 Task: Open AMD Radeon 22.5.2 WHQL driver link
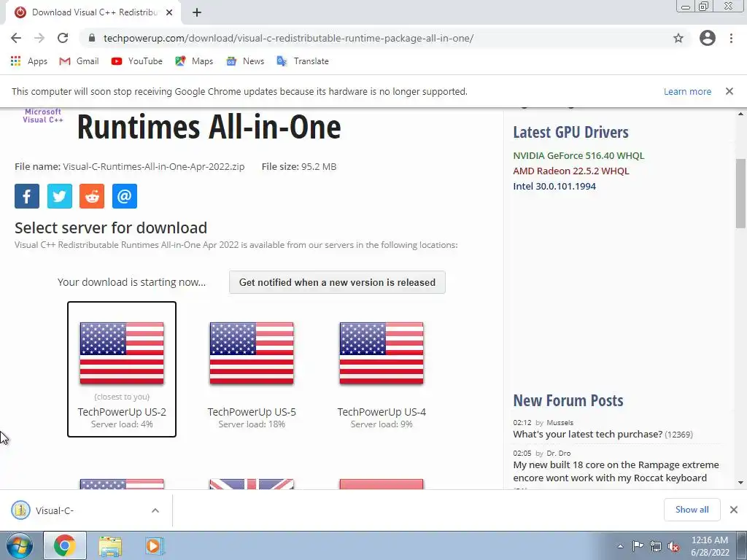pos(570,171)
